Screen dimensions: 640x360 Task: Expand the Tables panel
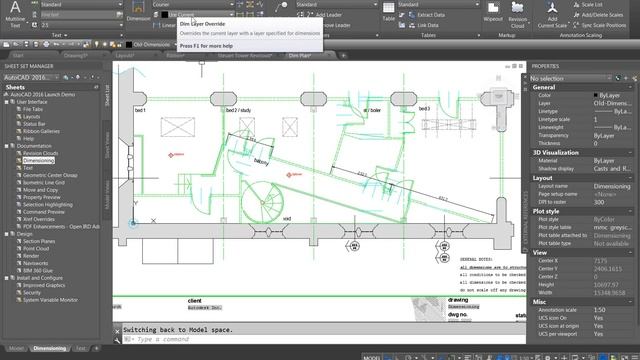pos(429,35)
